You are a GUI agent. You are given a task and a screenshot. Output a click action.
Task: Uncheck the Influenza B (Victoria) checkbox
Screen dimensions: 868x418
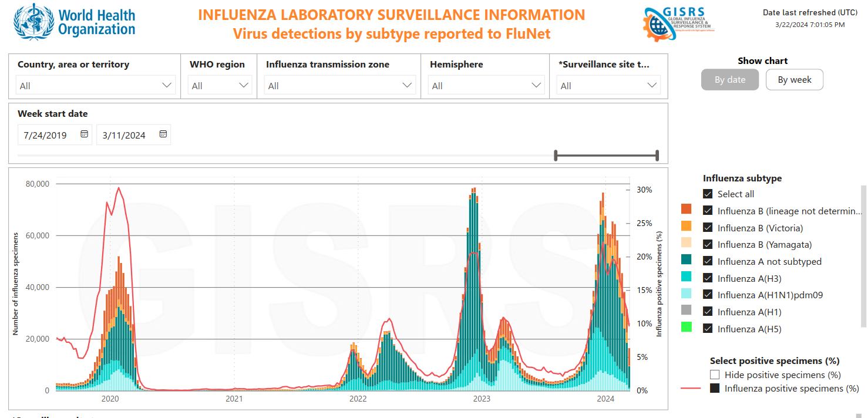pos(708,228)
